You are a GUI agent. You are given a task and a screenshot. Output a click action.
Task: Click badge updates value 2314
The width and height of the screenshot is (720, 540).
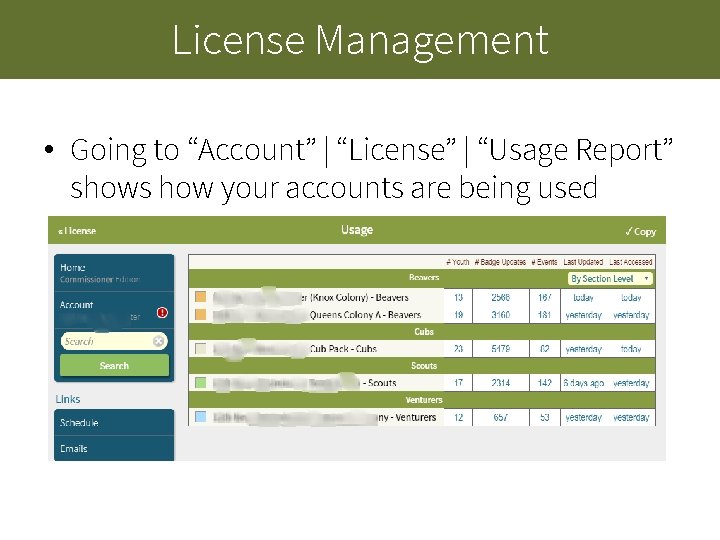coord(501,383)
